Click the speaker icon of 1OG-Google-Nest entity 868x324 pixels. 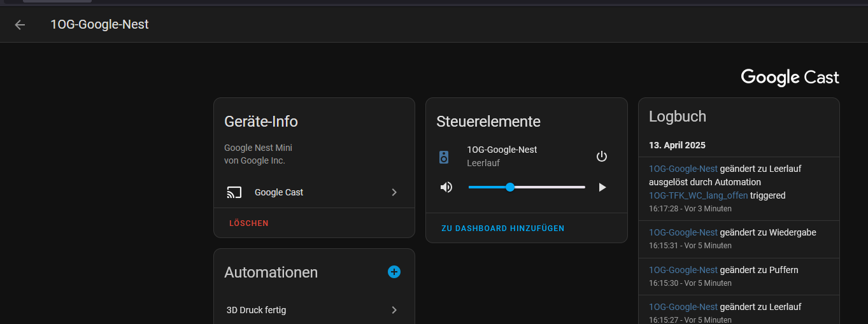(x=445, y=157)
